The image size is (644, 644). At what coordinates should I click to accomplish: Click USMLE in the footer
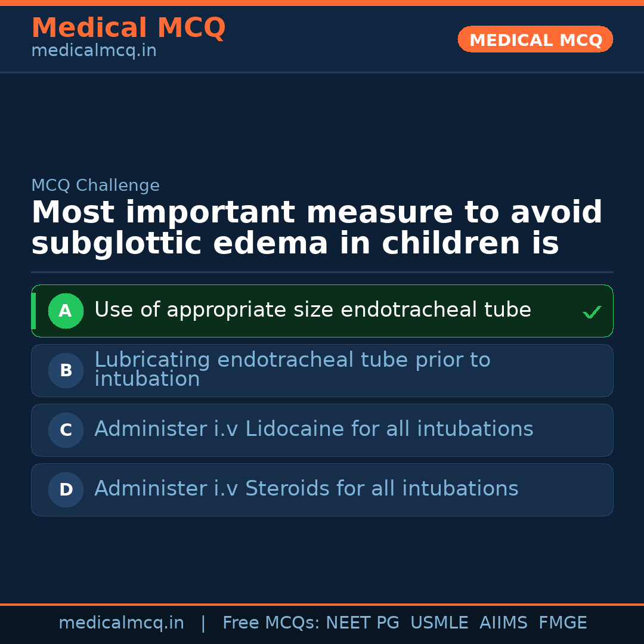tap(439, 623)
